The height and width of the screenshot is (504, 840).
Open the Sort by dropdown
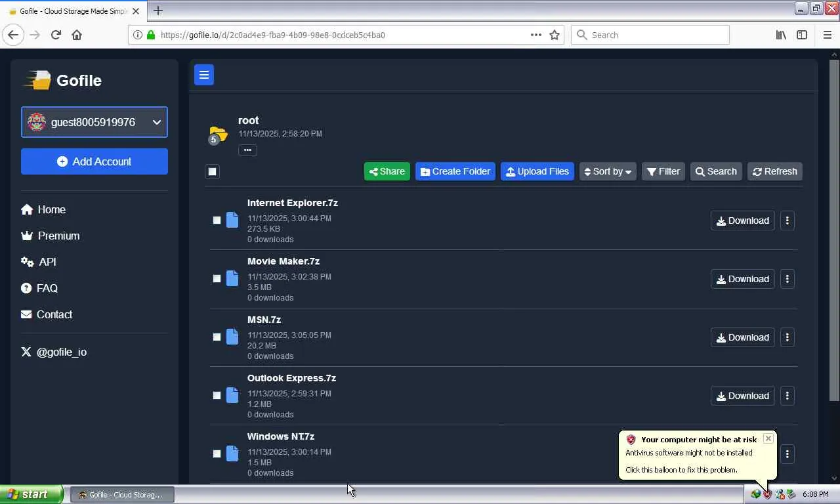[608, 171]
